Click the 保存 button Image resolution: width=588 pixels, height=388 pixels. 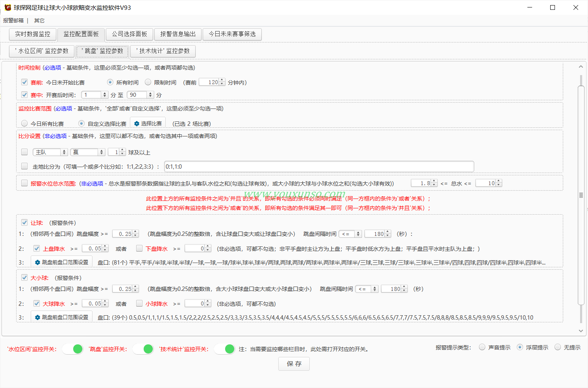[294, 364]
